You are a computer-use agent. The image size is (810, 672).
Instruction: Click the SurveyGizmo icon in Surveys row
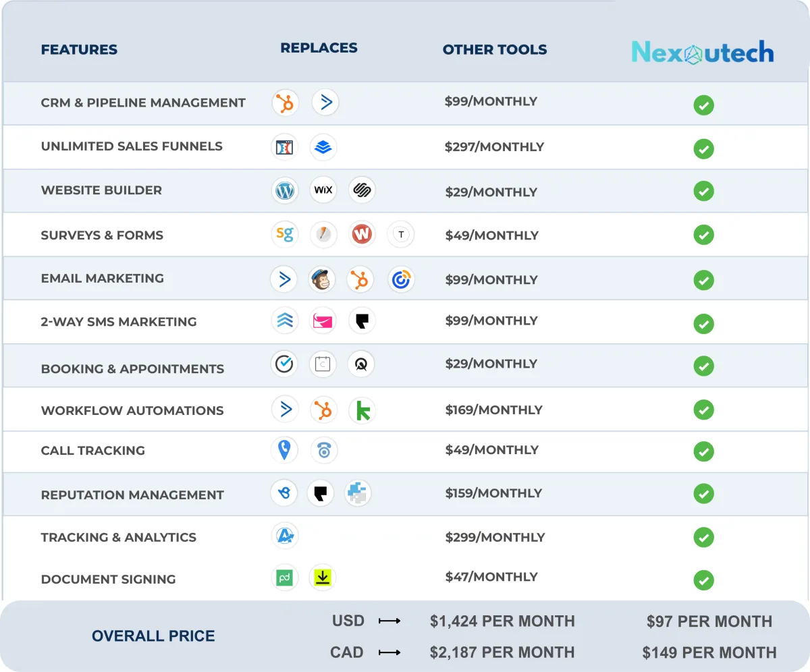284,234
